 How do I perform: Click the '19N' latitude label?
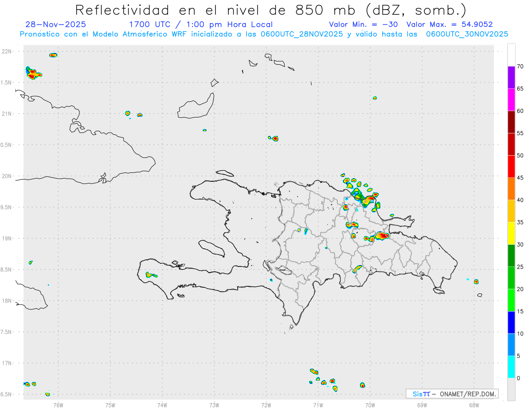[7, 238]
